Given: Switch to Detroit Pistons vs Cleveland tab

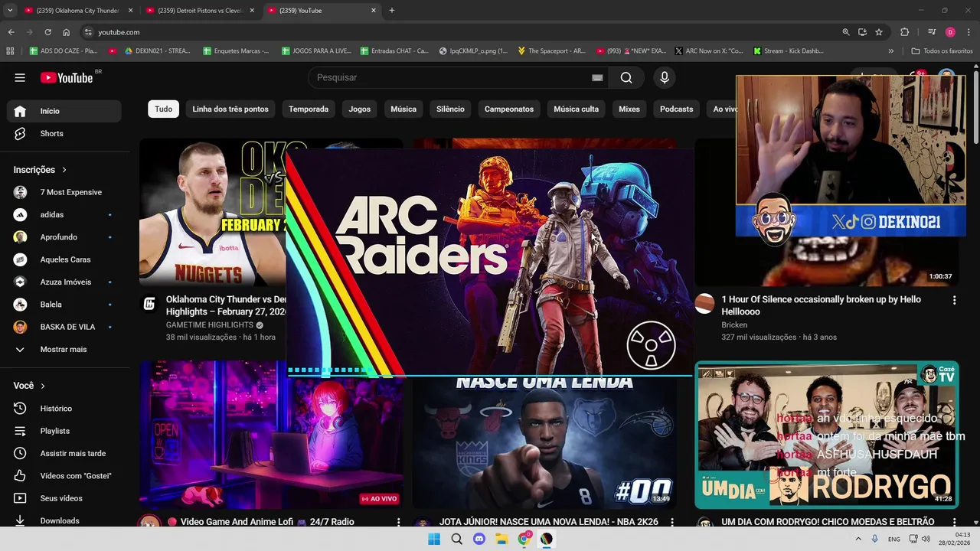Looking at the screenshot, I should 199,11.
